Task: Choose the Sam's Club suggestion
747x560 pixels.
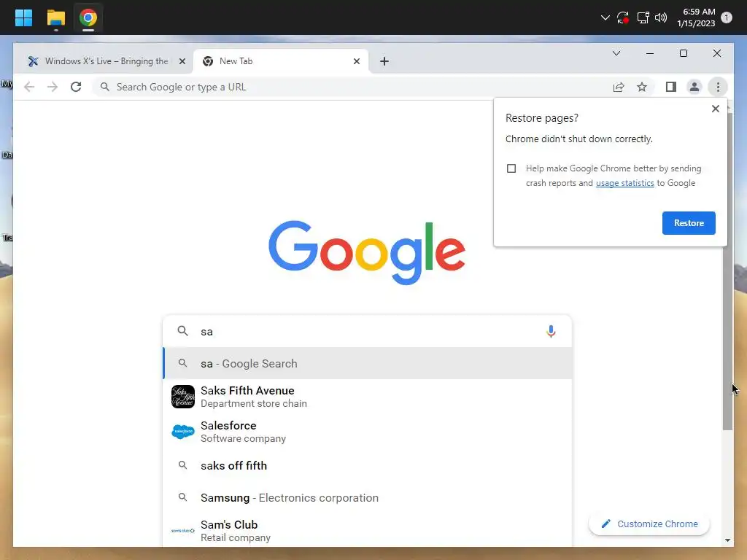Action: click(x=367, y=531)
